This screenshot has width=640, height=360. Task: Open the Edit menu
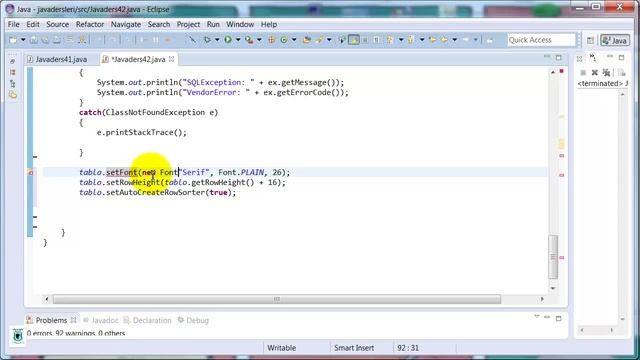click(x=33, y=24)
